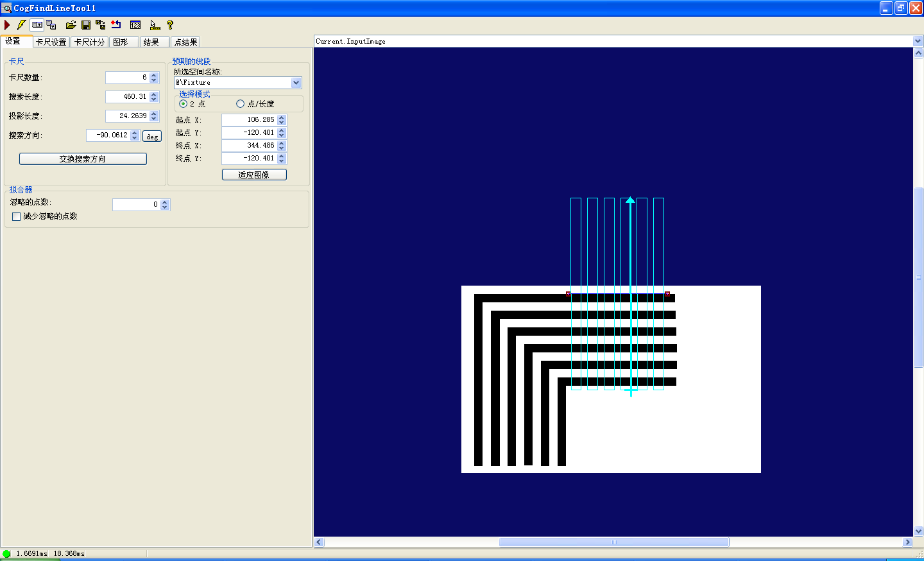Open the 结果 tab

coord(151,42)
